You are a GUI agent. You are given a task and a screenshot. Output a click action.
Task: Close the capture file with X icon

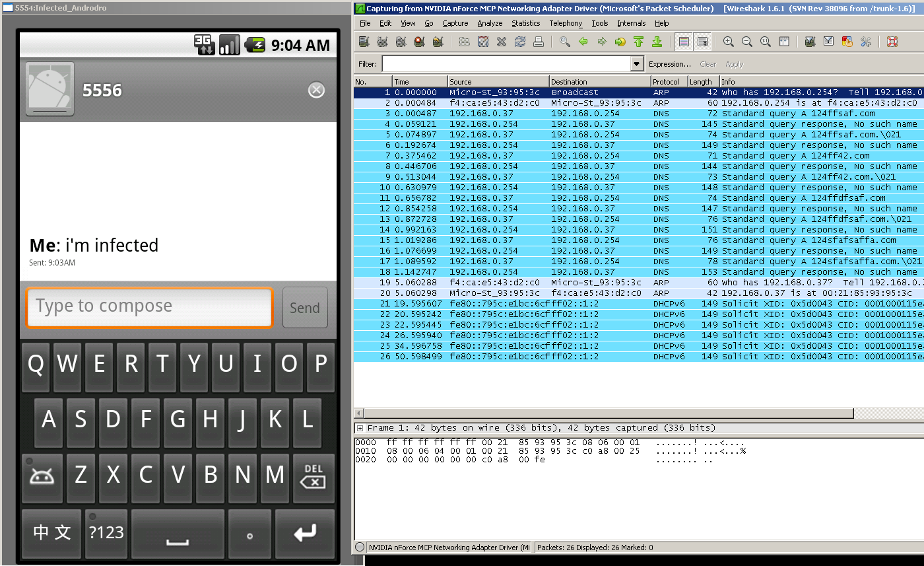(502, 42)
